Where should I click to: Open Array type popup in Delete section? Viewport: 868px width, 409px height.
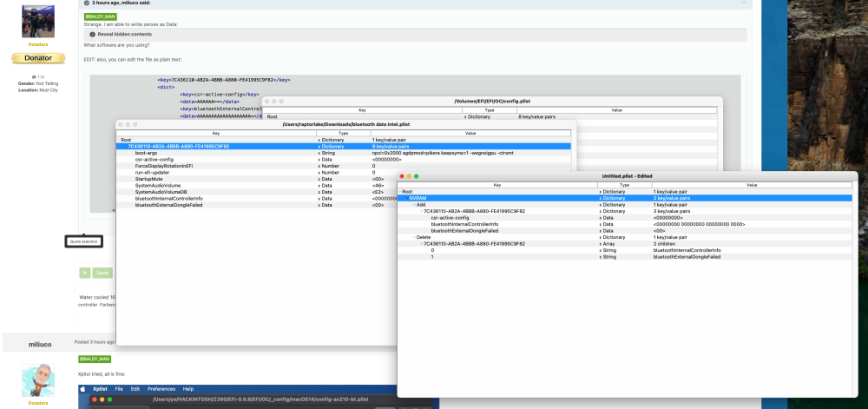click(608, 243)
